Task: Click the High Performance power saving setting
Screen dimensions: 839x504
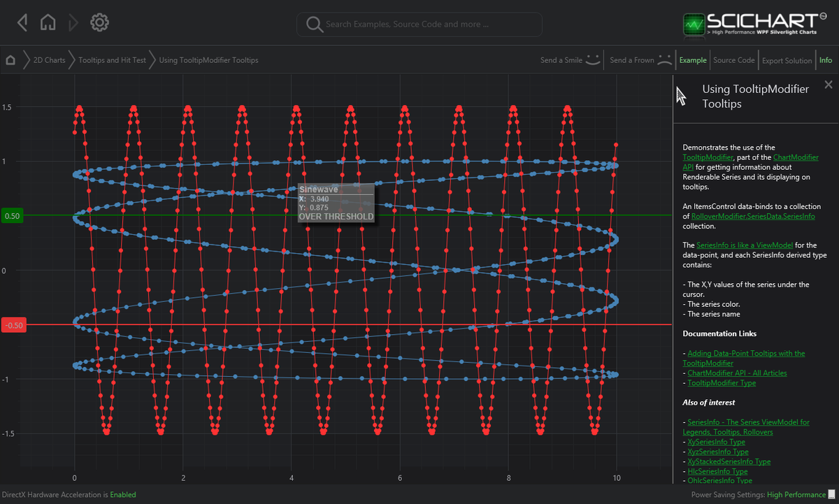Action: 796,495
